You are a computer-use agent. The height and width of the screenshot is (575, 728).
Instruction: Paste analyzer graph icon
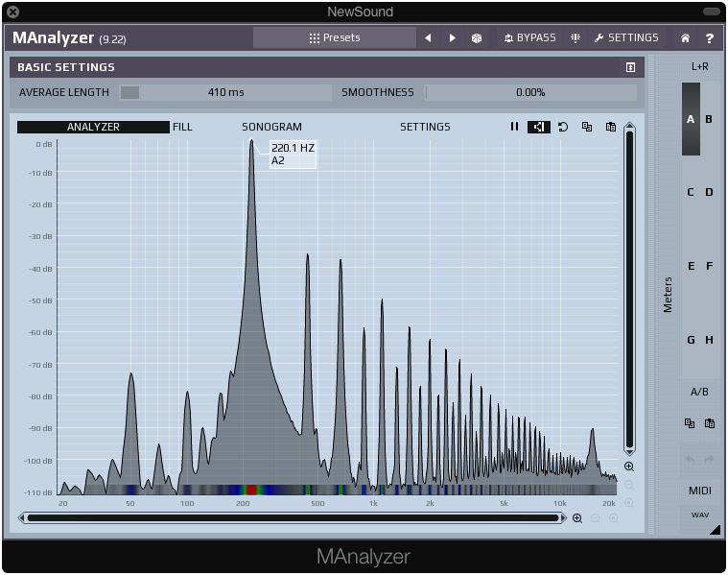(x=611, y=127)
